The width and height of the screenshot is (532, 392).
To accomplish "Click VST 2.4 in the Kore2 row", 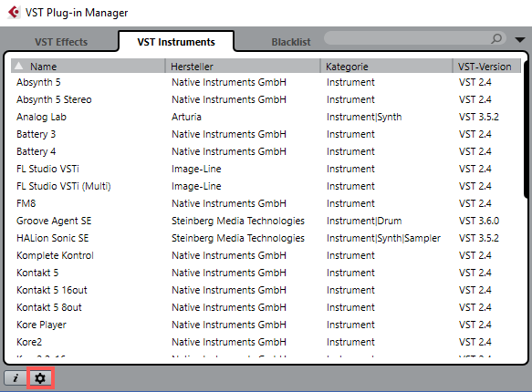I will coord(475,342).
